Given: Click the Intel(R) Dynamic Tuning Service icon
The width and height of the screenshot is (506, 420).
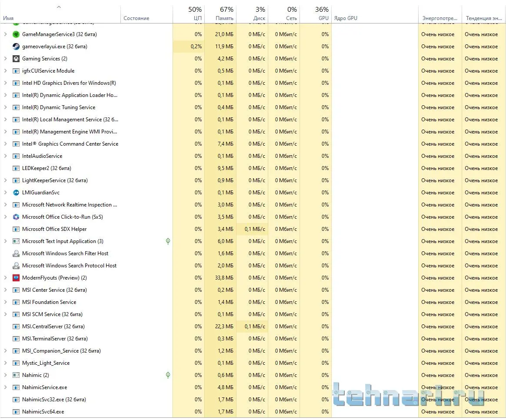Looking at the screenshot, I should click(x=16, y=107).
